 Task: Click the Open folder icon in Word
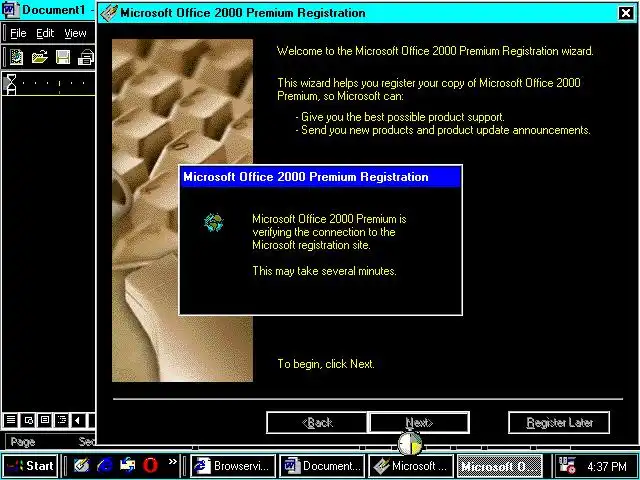tap(40, 57)
